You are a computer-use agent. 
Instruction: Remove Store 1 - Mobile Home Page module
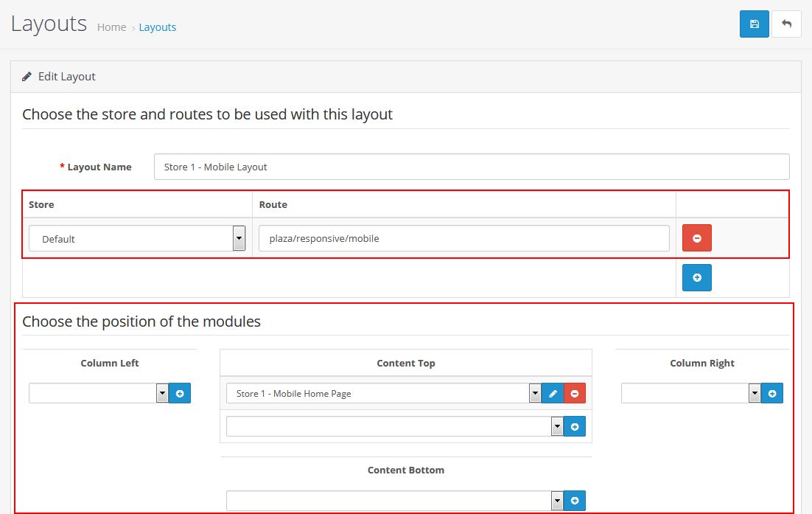click(575, 393)
